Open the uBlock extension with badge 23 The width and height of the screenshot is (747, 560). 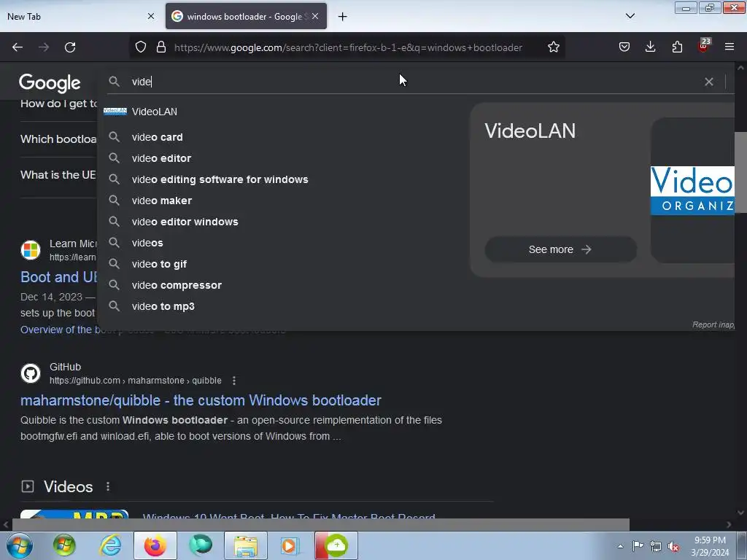pyautogui.click(x=704, y=46)
